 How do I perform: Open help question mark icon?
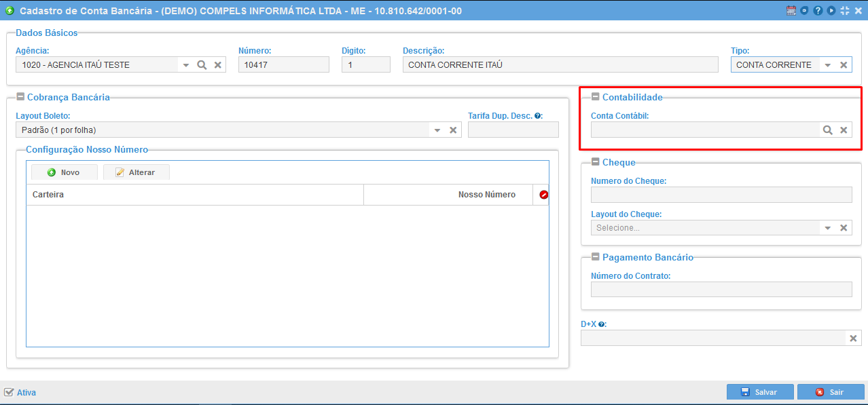(818, 11)
